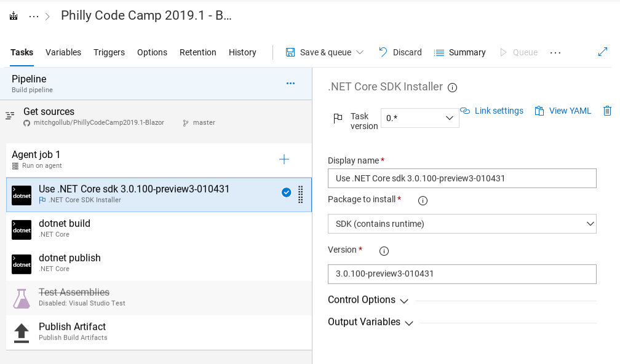Click the upload arrow icon of Publish Artifact
620x364 pixels.
click(x=22, y=333)
